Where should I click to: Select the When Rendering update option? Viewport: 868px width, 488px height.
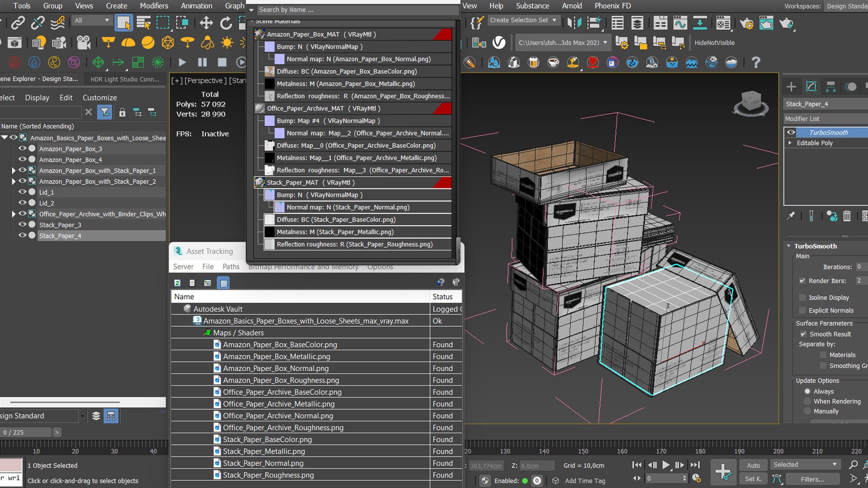[x=807, y=401]
